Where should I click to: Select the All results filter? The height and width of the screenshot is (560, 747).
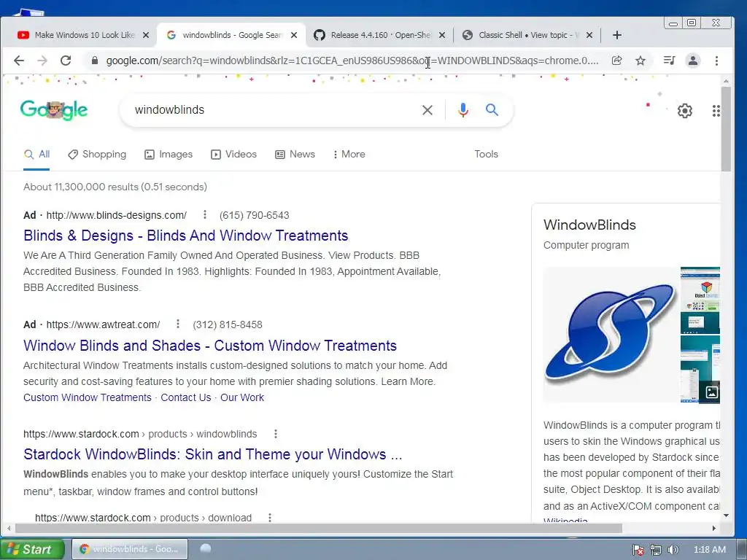point(36,155)
